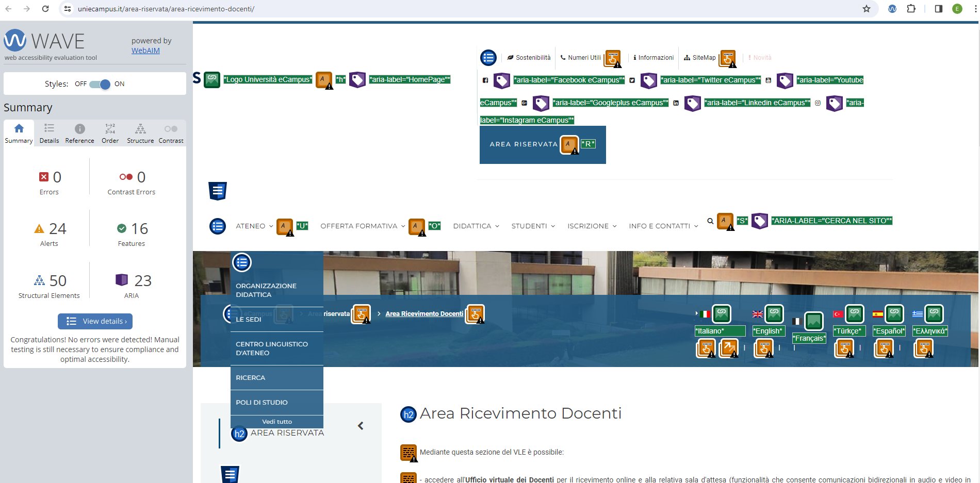Click Vedi tutto in the submenu
Image resolution: width=980 pixels, height=483 pixels.
(277, 422)
